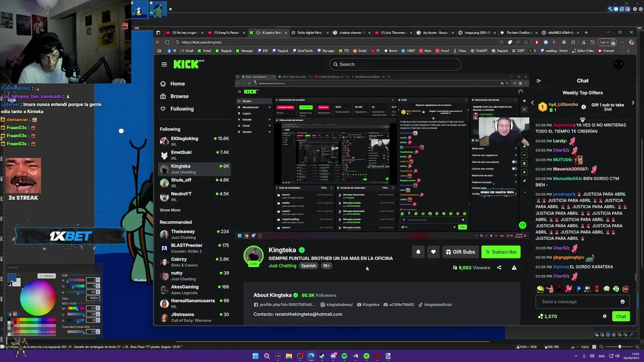Click the browser back arrow
Image resolution: width=644 pixels, height=362 pixels.
158,42
